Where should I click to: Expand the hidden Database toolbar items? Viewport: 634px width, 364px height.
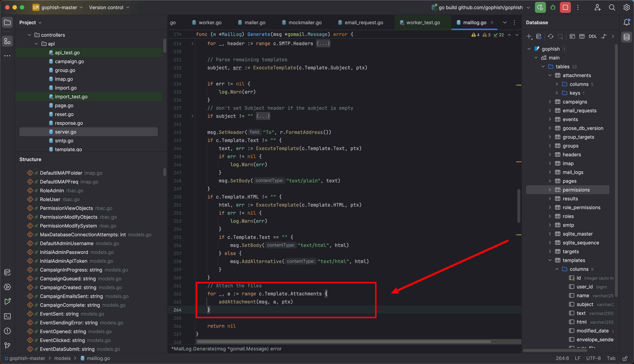click(x=613, y=37)
